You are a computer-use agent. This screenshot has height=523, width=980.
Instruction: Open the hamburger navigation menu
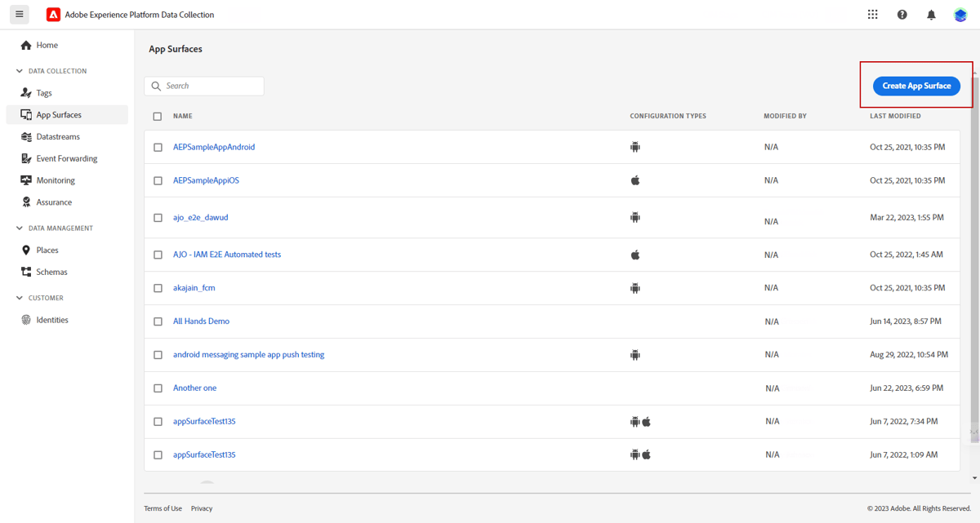point(20,14)
